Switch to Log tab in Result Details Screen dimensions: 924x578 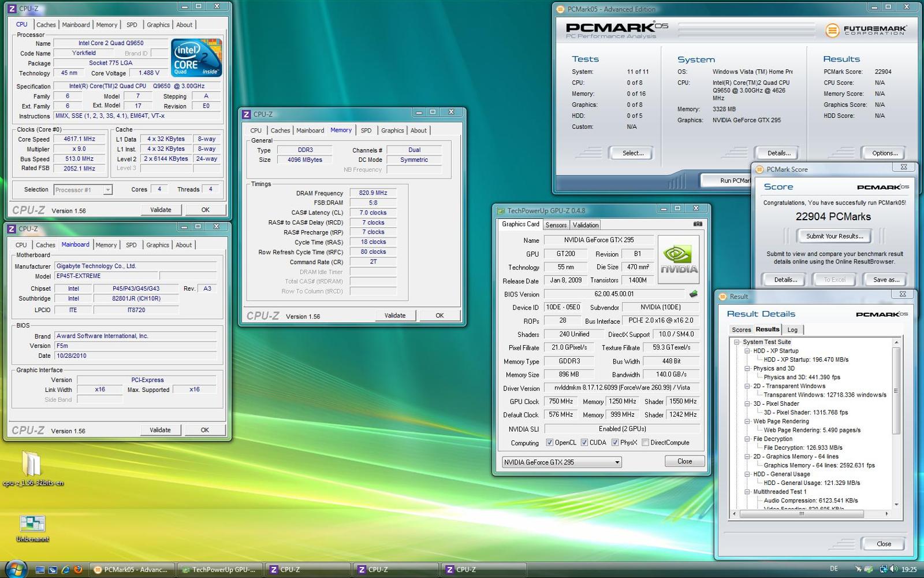(x=792, y=330)
